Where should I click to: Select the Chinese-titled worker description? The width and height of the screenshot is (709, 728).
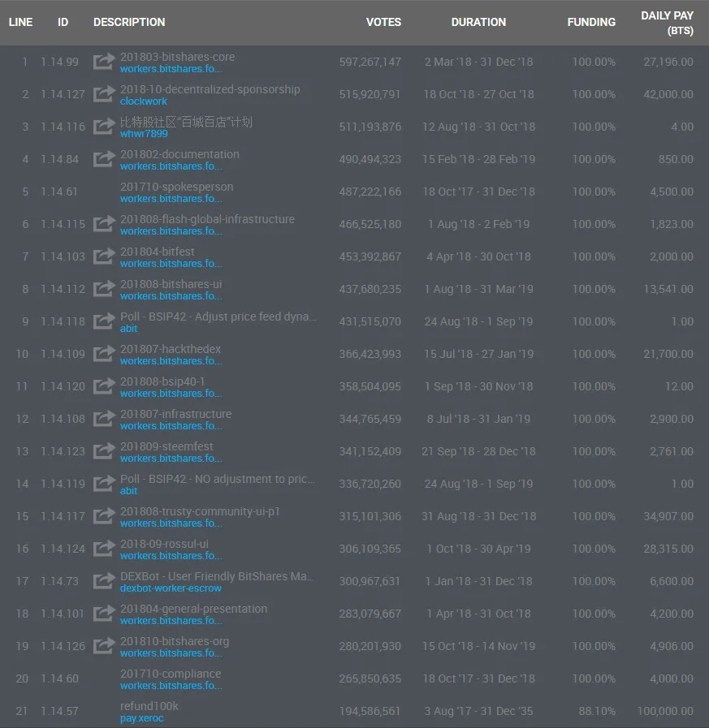tap(186, 122)
